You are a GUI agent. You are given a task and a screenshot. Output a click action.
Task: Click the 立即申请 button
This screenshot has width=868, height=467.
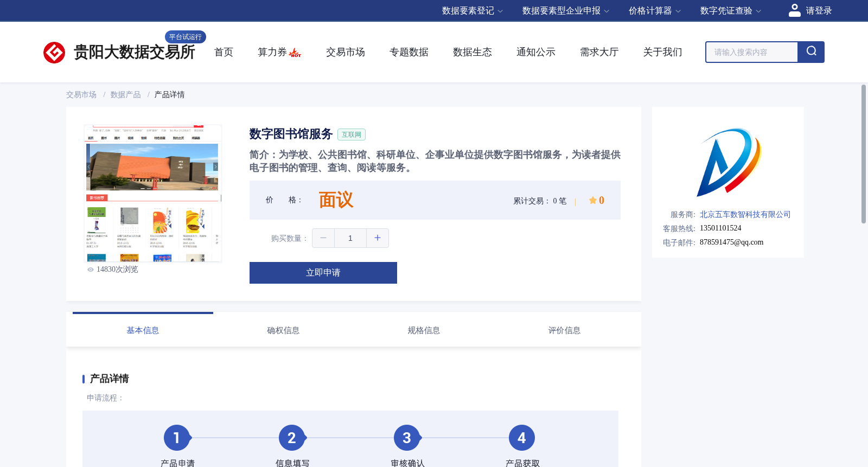pos(323,273)
